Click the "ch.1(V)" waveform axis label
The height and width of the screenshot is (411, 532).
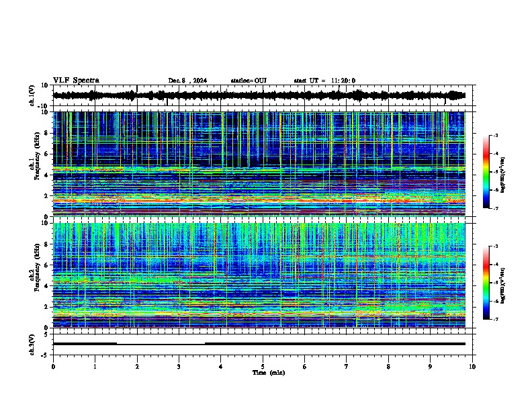(x=32, y=95)
